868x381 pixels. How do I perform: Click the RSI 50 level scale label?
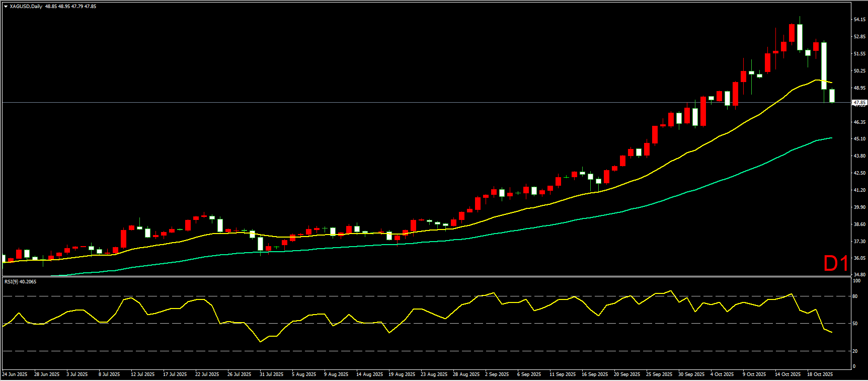tap(855, 324)
